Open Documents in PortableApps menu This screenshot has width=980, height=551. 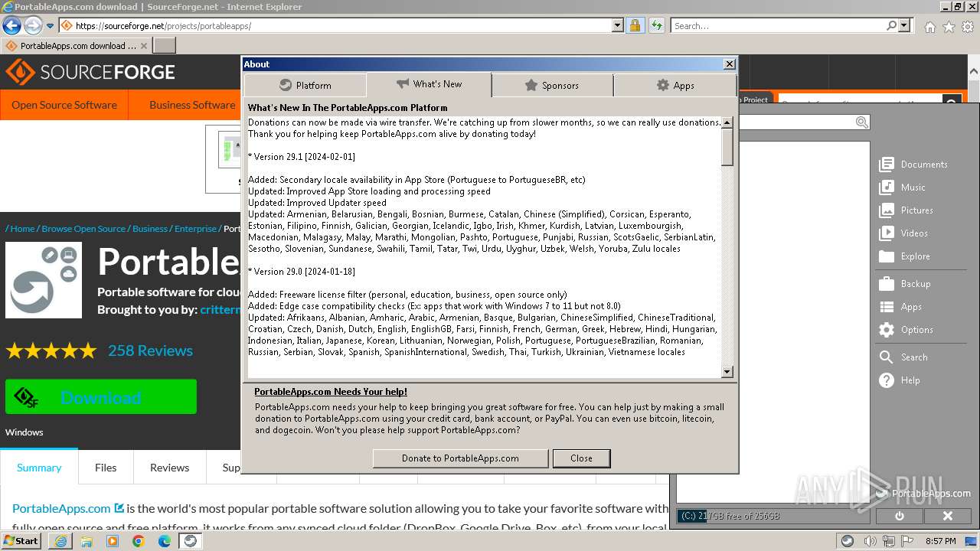(913, 165)
